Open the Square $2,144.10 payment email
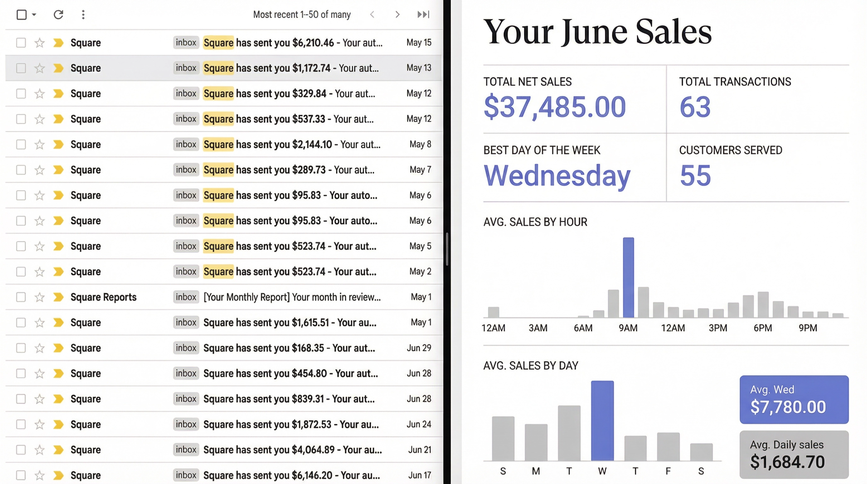This screenshot has width=868, height=484. pyautogui.click(x=292, y=145)
